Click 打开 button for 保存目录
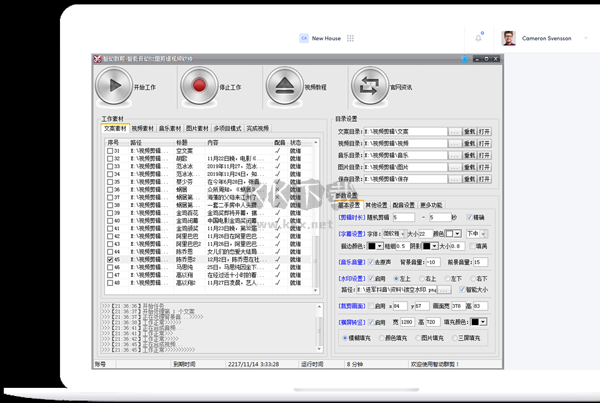 pos(485,179)
